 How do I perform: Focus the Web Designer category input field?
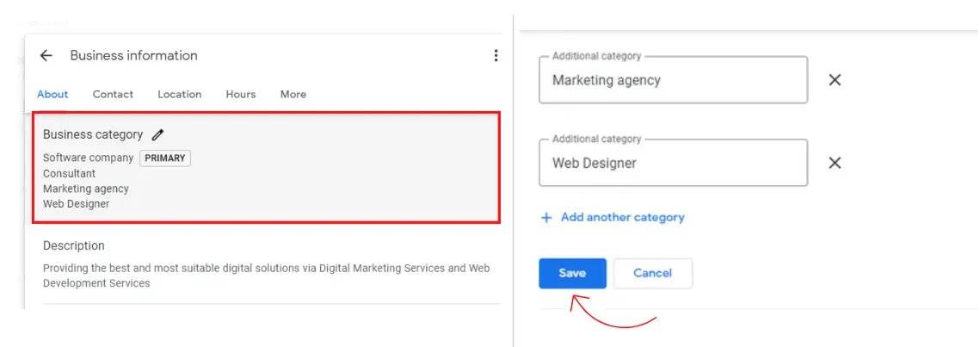click(673, 164)
